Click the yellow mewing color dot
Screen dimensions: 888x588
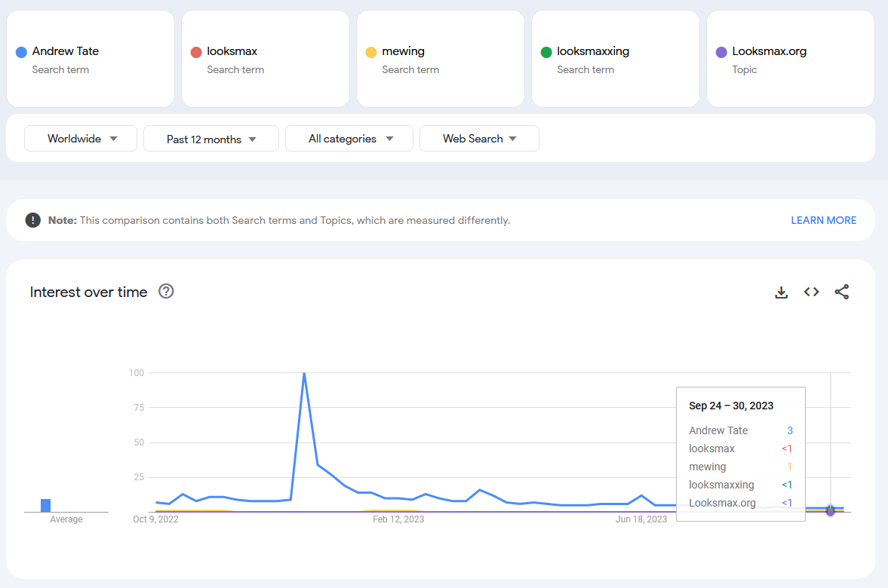[371, 52]
